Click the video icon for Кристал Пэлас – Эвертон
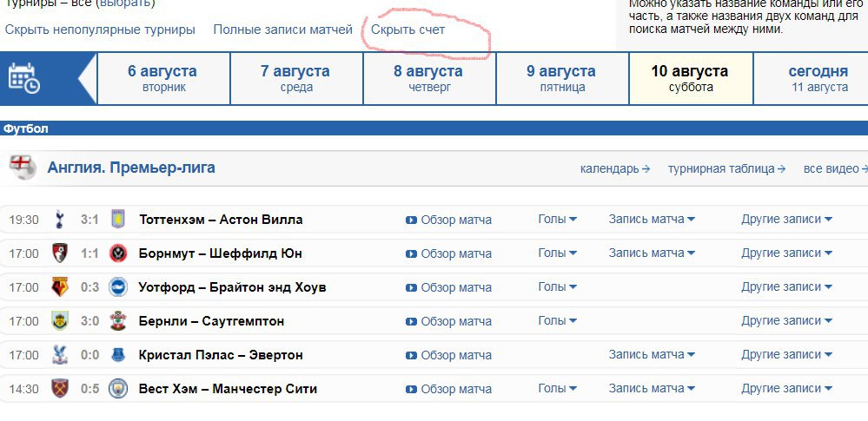 (x=411, y=355)
